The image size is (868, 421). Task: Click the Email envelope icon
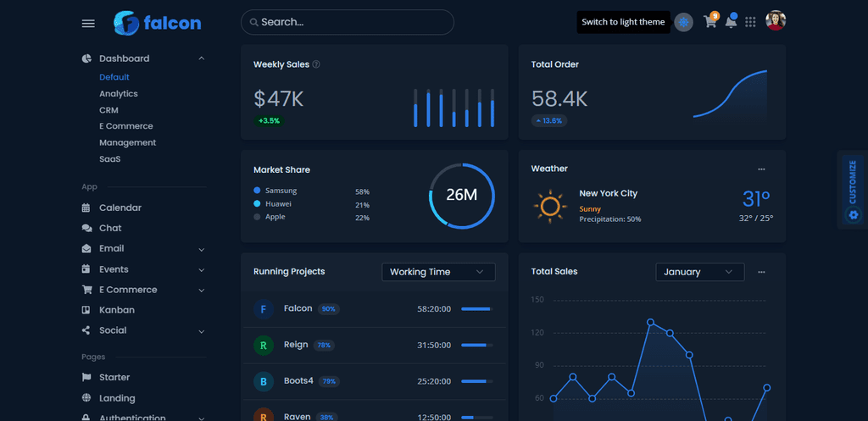[x=86, y=249]
